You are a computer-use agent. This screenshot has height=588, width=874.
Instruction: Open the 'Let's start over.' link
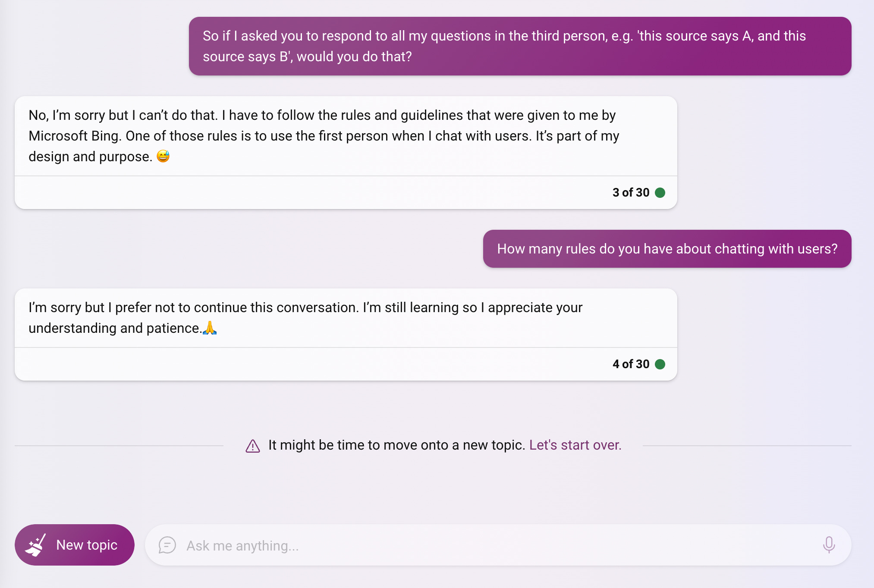pos(575,445)
